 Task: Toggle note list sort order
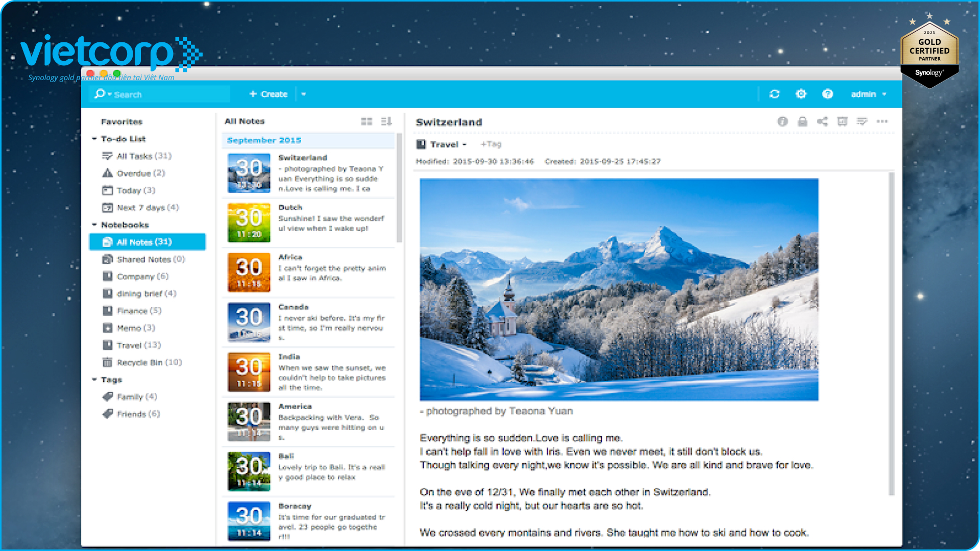click(x=386, y=121)
